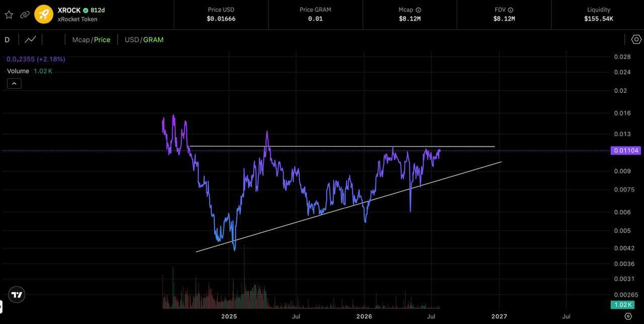The image size is (644, 324).
Task: Switch chart to Mcap mode
Action: (x=80, y=39)
